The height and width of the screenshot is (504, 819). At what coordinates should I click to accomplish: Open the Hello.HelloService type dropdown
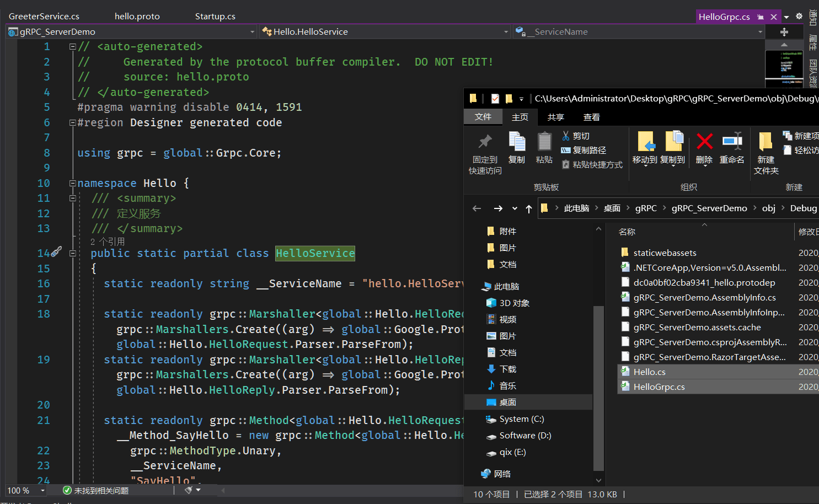(506, 32)
